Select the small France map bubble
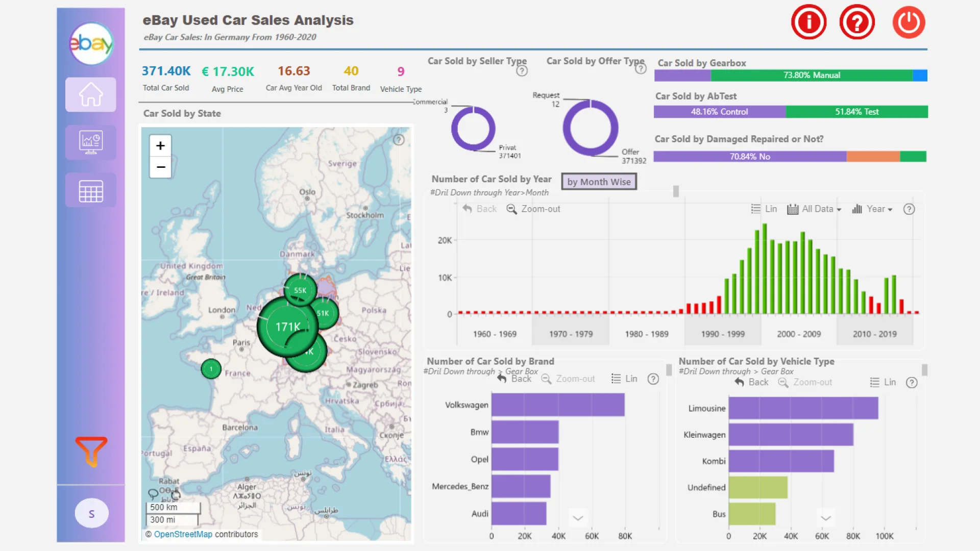The image size is (980, 551). point(211,369)
